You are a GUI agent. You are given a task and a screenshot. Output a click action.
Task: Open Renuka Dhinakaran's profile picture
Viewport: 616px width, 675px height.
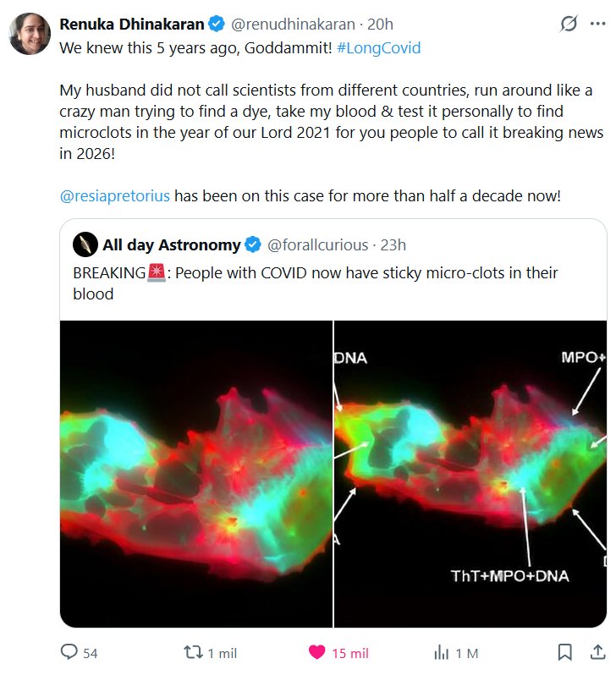click(x=29, y=34)
